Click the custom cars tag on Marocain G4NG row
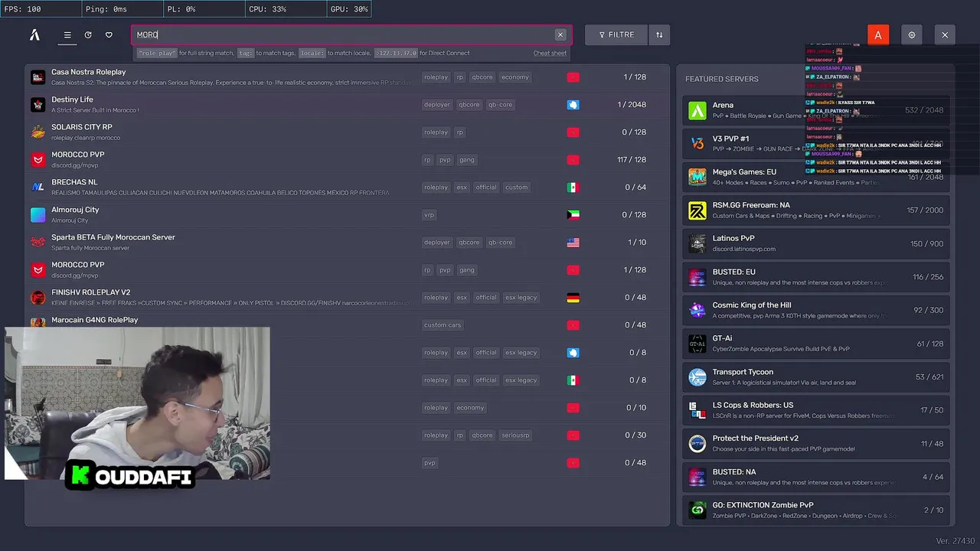The height and width of the screenshot is (551, 980). [x=443, y=325]
